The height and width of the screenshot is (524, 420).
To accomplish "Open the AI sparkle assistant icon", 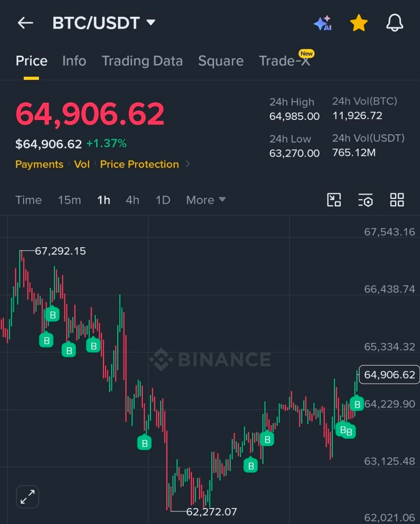I will point(323,23).
